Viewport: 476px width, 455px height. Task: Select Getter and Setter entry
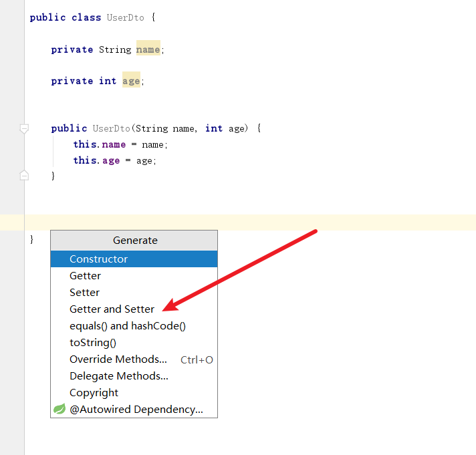tap(112, 309)
